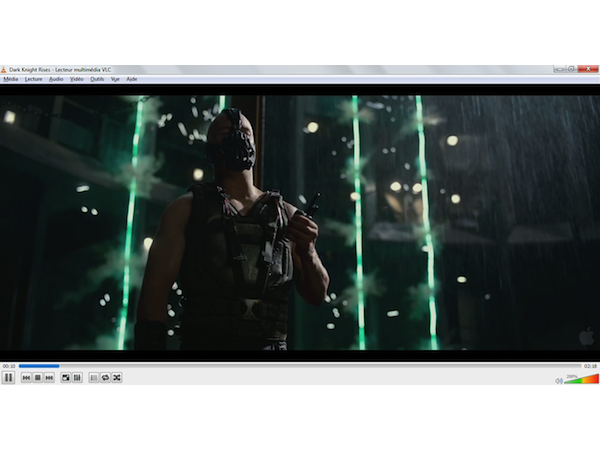Seek within the playback progress bar
This screenshot has height=450, width=600.
pyautogui.click(x=300, y=366)
